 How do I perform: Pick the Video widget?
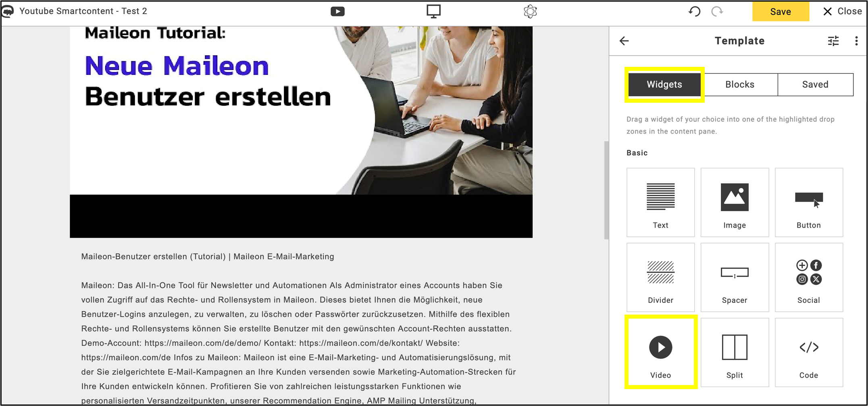pos(660,352)
